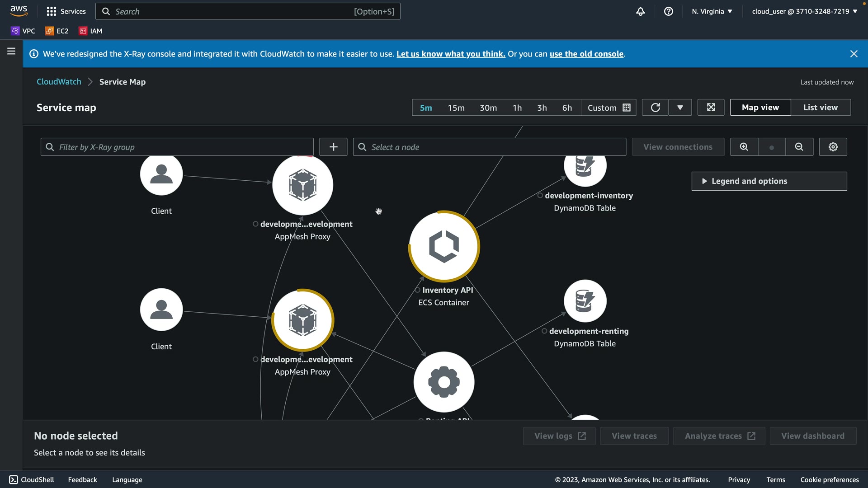Click the Select a node search field
The image size is (868, 488).
click(x=489, y=147)
